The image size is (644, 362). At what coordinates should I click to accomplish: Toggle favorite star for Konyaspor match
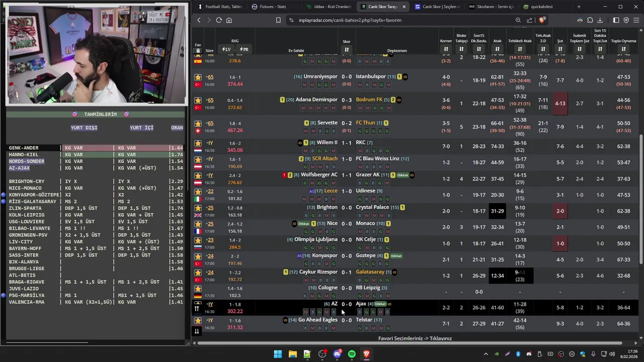(x=198, y=256)
